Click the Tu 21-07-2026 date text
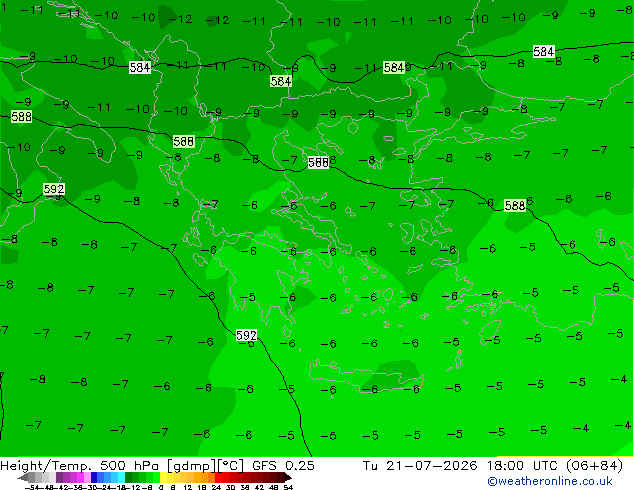634x490 pixels. [420, 466]
